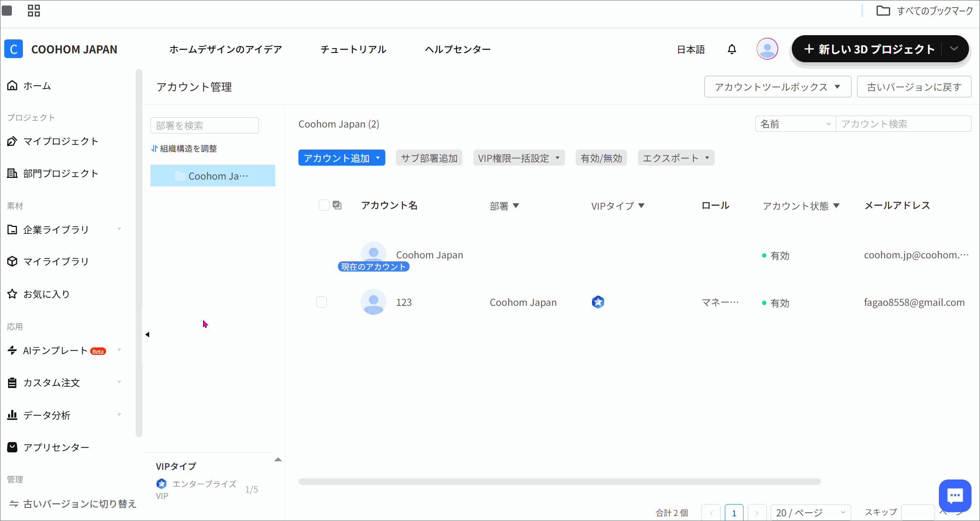
Task: Click the AIテンプレート lightning icon
Action: (x=12, y=350)
